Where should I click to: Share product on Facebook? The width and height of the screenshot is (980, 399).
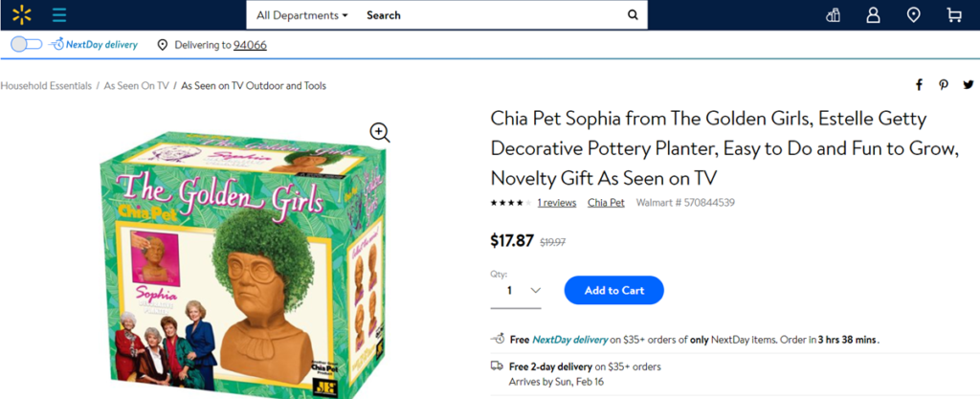click(920, 85)
